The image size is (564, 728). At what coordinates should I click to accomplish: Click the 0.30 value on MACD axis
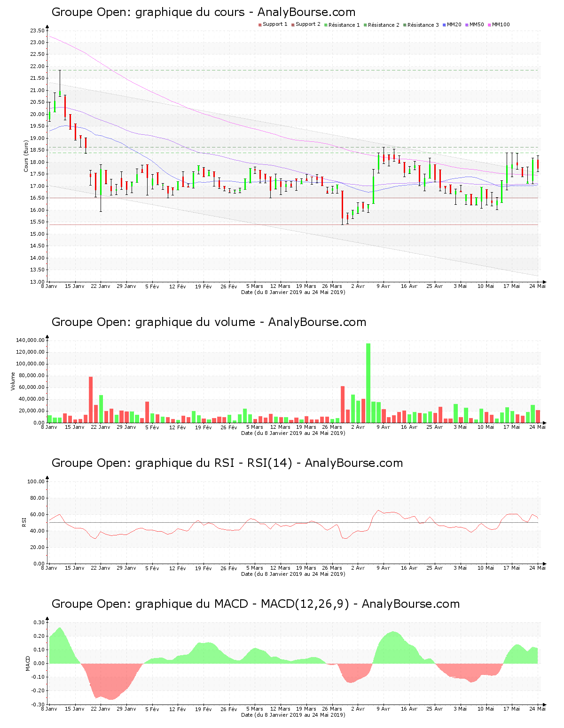click(x=39, y=622)
